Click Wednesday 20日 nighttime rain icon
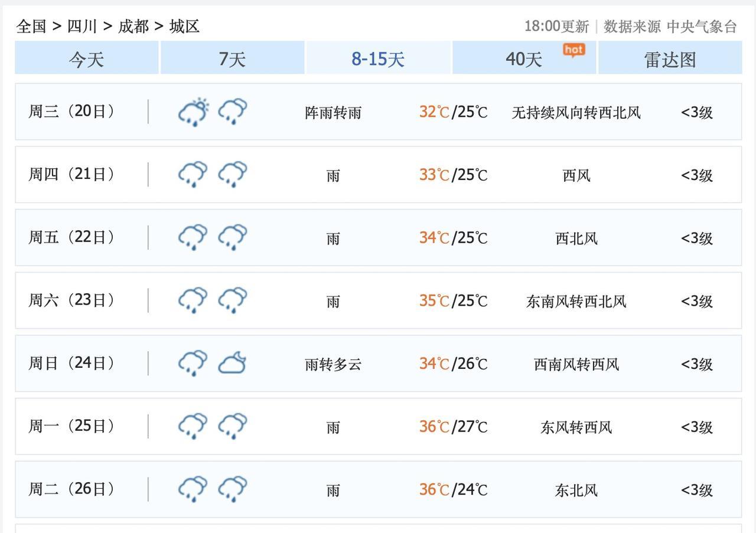This screenshot has height=533, width=756. (233, 112)
